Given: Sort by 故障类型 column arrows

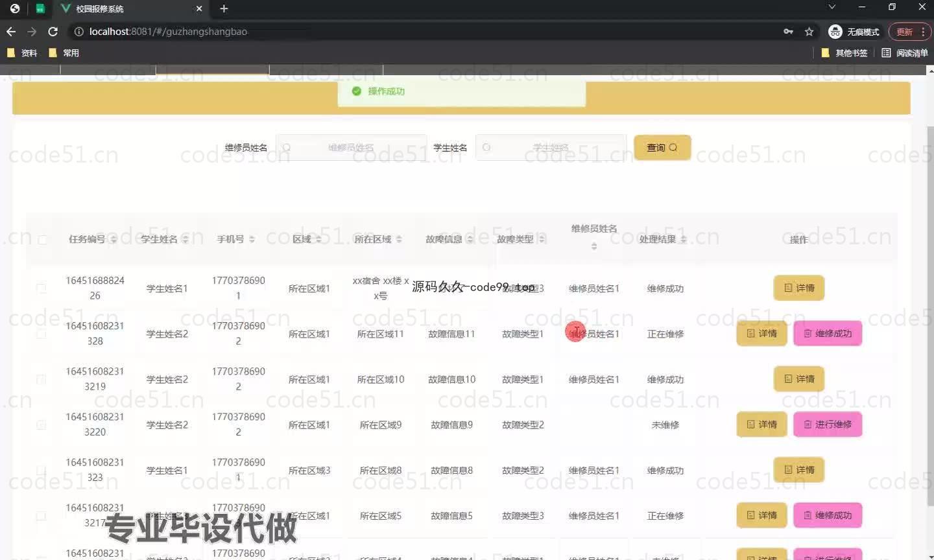Looking at the screenshot, I should (542, 239).
